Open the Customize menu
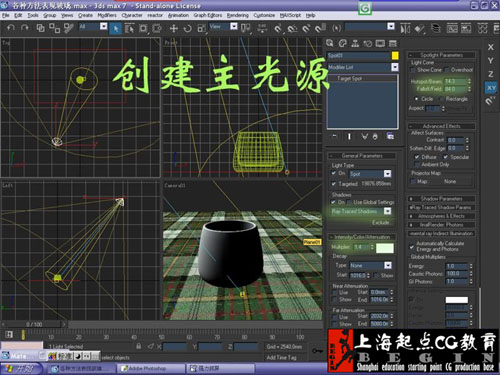500x375 pixels. pyautogui.click(x=264, y=15)
